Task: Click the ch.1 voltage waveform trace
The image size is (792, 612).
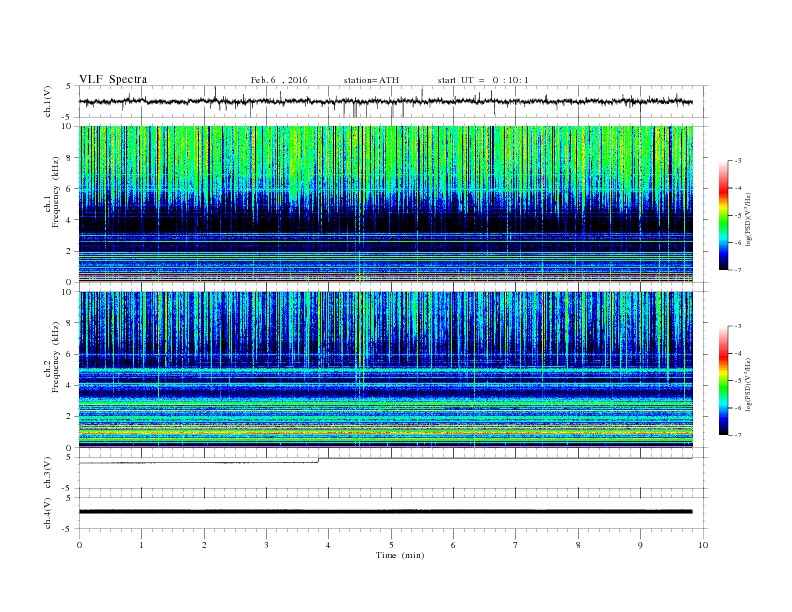Action: tap(386, 101)
